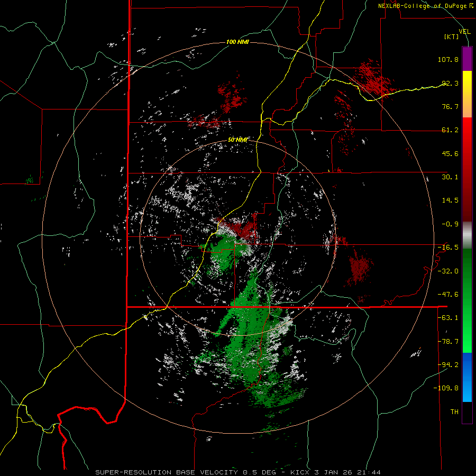Viewport: 476px width, 476px height.
Task: Click the -47.6 velocity scale value
Action: [x=448, y=295]
